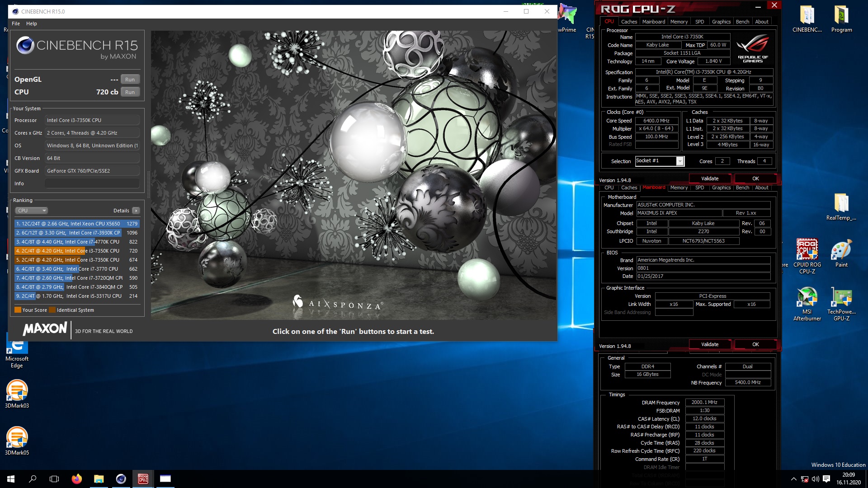This screenshot has height=488, width=868.
Task: Switch to SPD tab in top CPU-Z window
Action: (699, 22)
